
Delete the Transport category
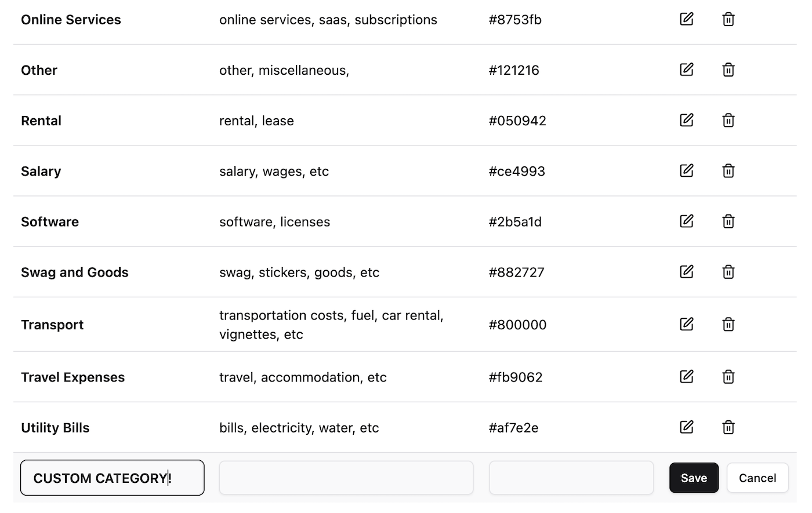[728, 324]
